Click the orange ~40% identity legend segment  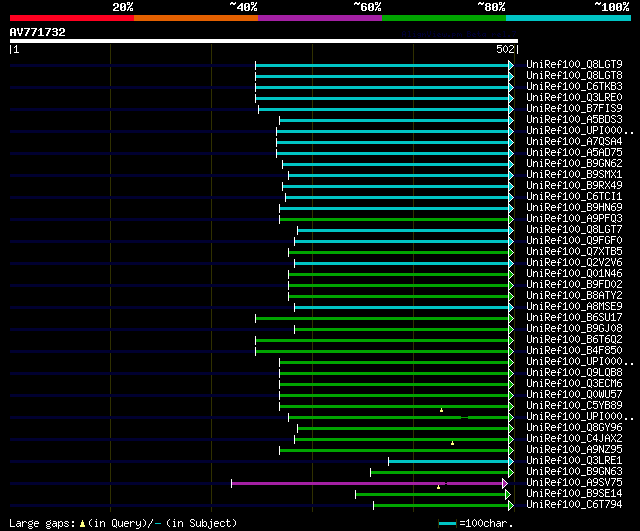pyautogui.click(x=196, y=18)
